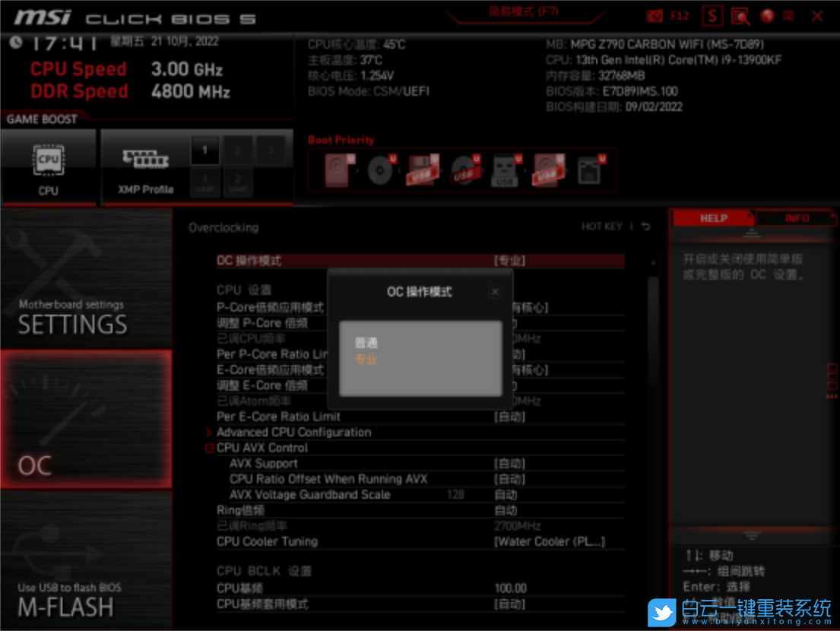
Task: Click the network boot icon in Boot Priority
Action: point(589,169)
